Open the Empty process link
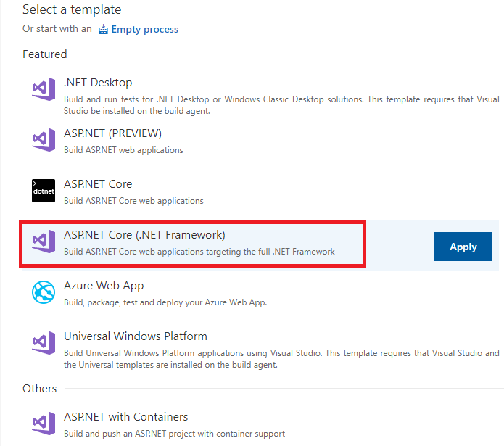The height and width of the screenshot is (446, 504). (x=144, y=29)
